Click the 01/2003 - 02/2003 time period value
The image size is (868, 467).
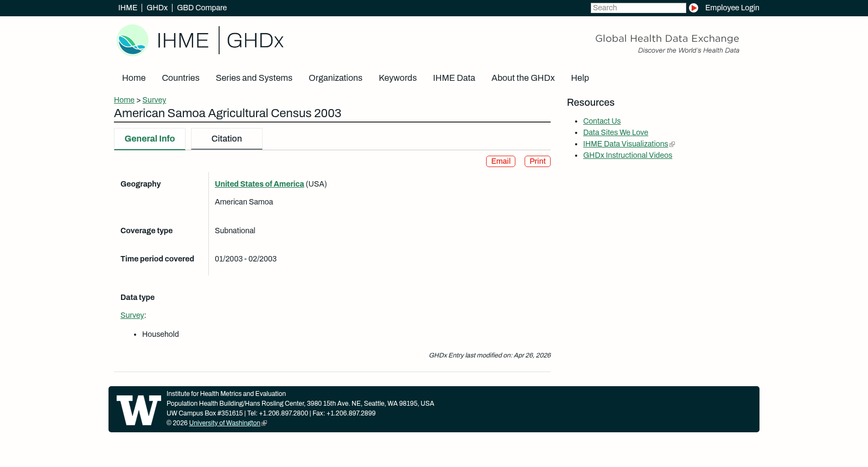(246, 259)
